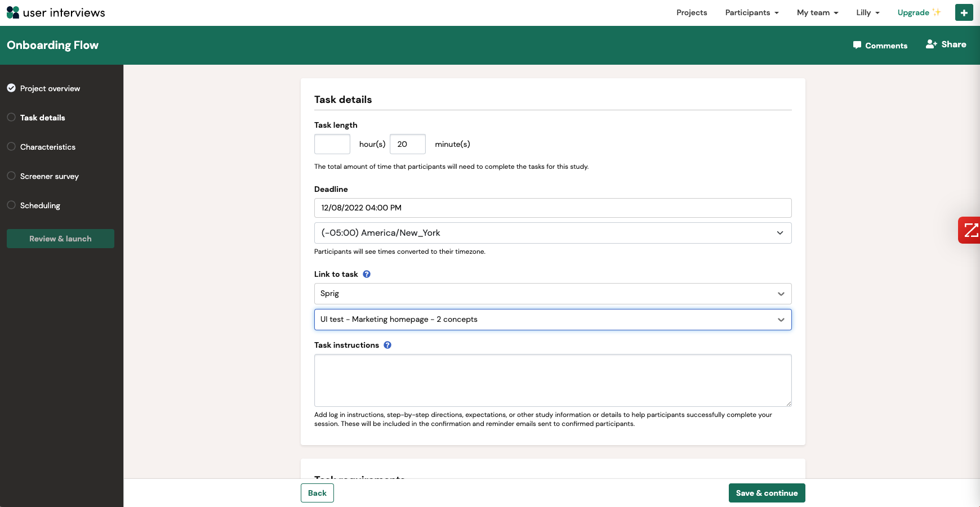Viewport: 980px width, 507px height.
Task: Expand the UI test Marketing homepage dropdown
Action: pos(553,320)
